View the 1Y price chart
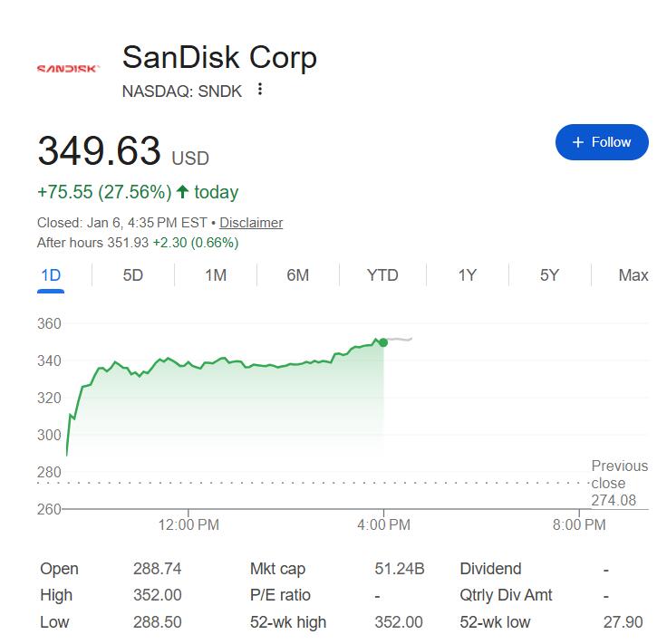 (x=467, y=275)
